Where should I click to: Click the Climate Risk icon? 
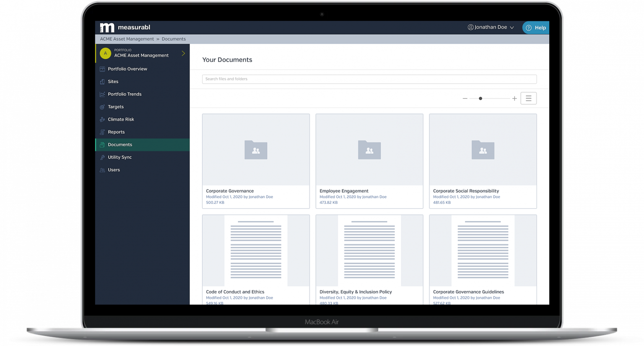point(102,119)
